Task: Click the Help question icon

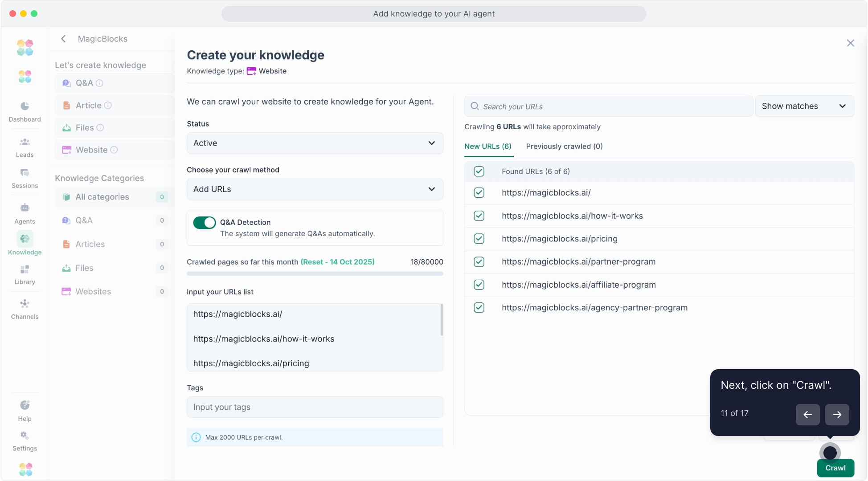Action: pos(25,405)
